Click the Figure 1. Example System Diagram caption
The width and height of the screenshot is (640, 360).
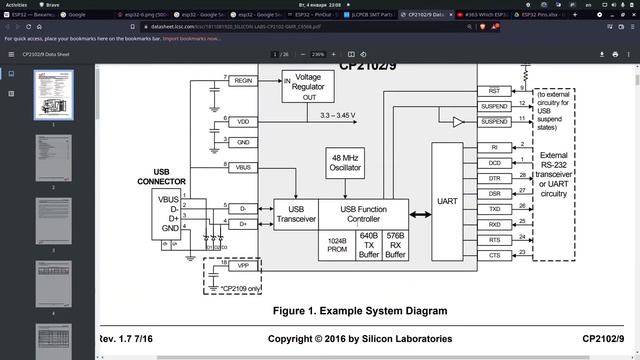360,311
